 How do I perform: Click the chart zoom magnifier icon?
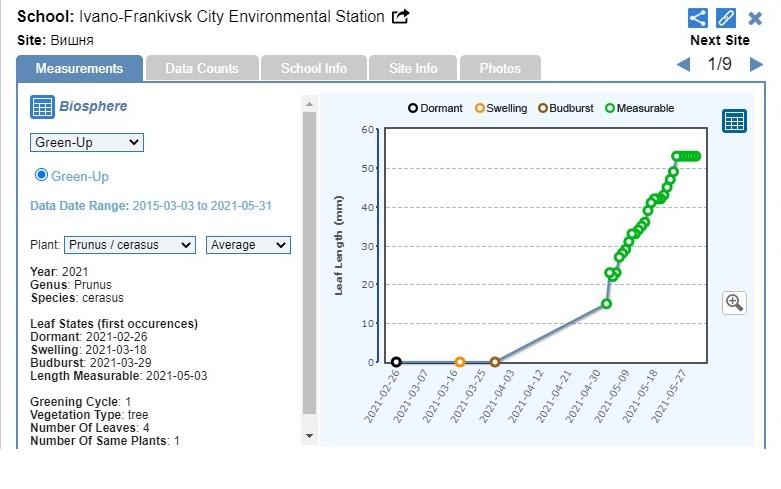(x=735, y=302)
